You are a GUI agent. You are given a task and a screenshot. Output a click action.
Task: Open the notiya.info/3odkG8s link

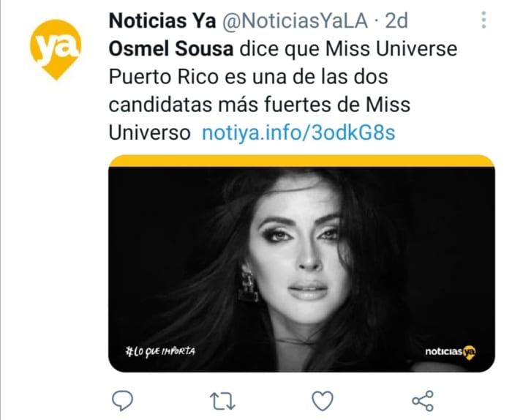(298, 132)
